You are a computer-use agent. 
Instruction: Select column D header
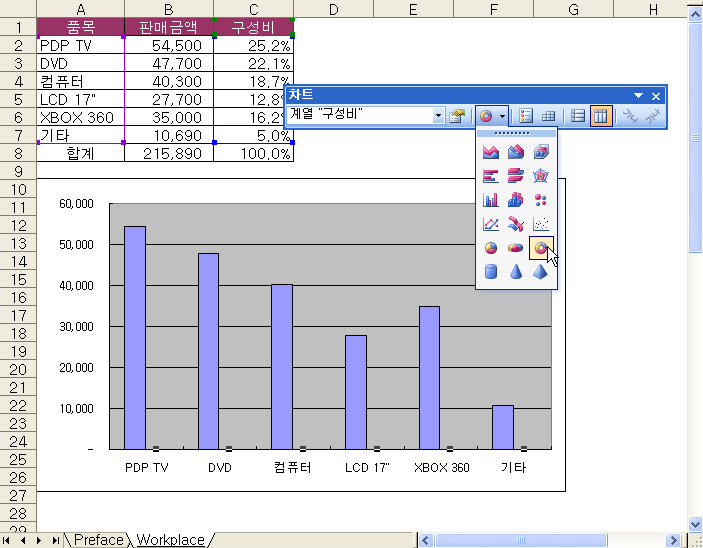[x=333, y=9]
